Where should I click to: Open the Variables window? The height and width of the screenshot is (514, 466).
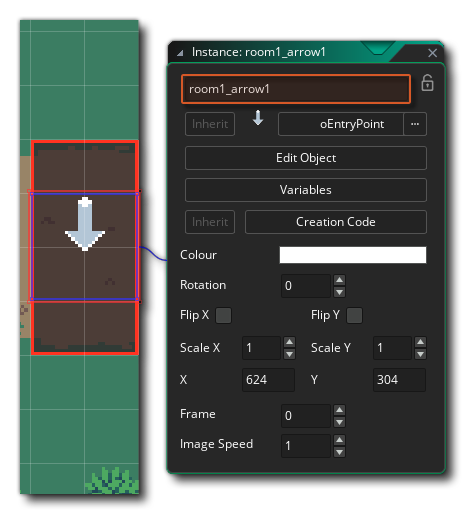306,190
